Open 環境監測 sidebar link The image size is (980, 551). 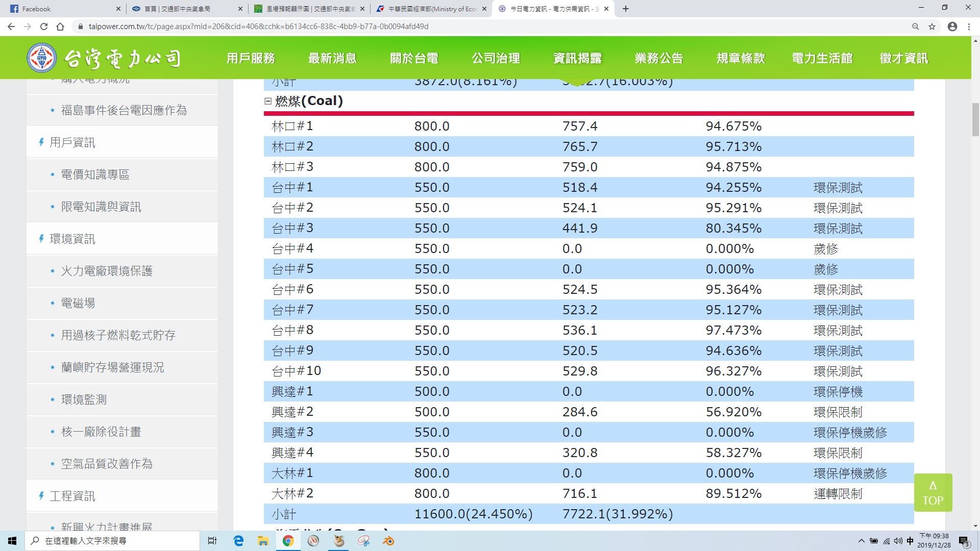point(84,399)
